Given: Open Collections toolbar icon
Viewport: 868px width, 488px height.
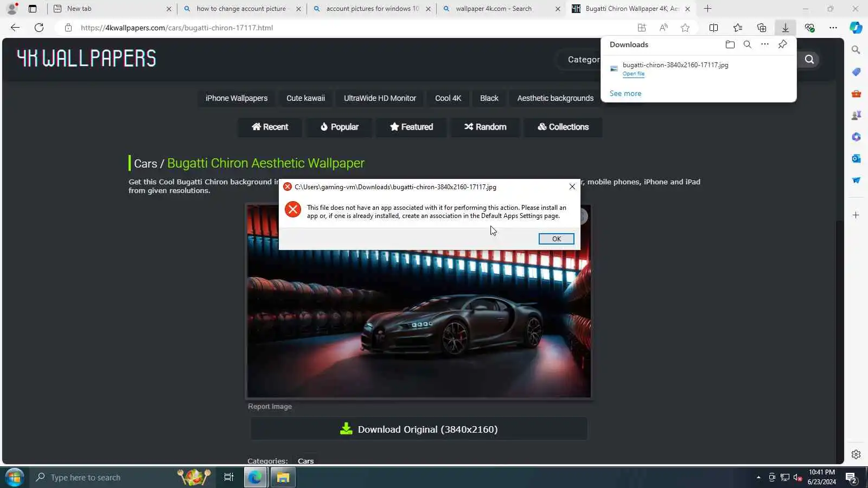Looking at the screenshot, I should [762, 28].
